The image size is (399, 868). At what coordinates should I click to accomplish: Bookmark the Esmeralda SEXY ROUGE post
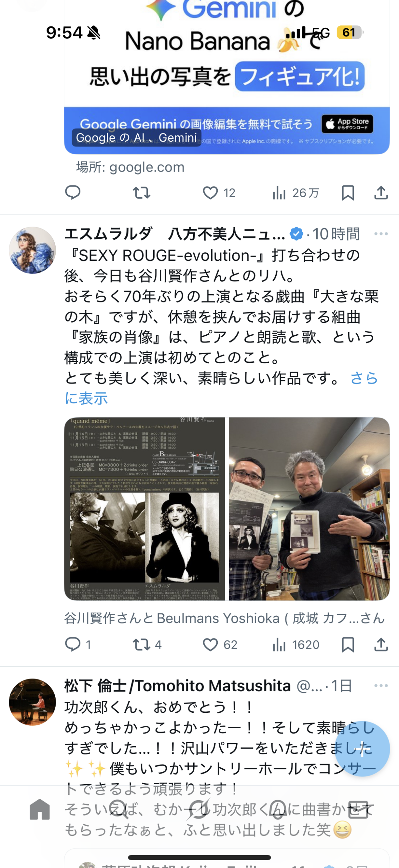coord(348,644)
